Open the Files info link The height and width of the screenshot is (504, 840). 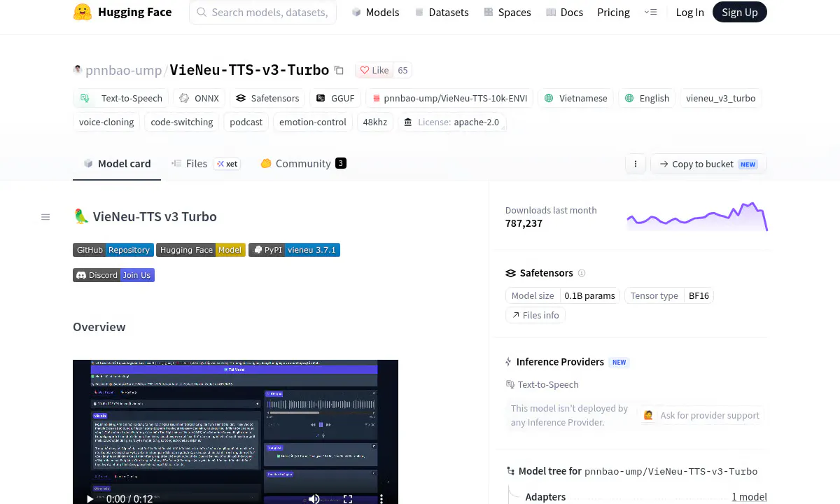coord(535,315)
